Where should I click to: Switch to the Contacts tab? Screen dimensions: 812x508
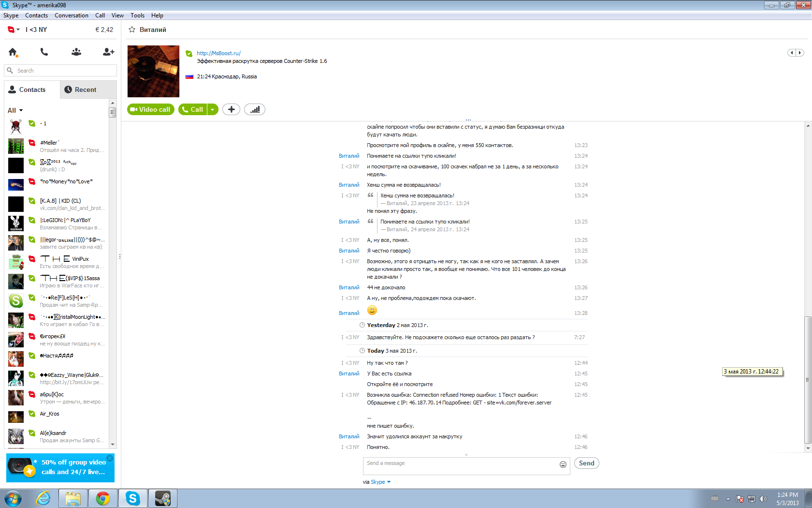tap(32, 90)
